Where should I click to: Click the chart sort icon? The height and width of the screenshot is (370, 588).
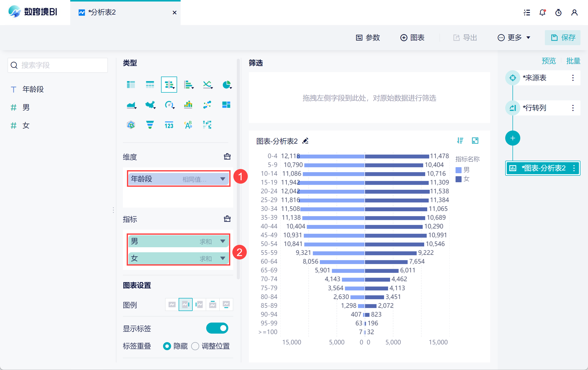[x=460, y=141]
